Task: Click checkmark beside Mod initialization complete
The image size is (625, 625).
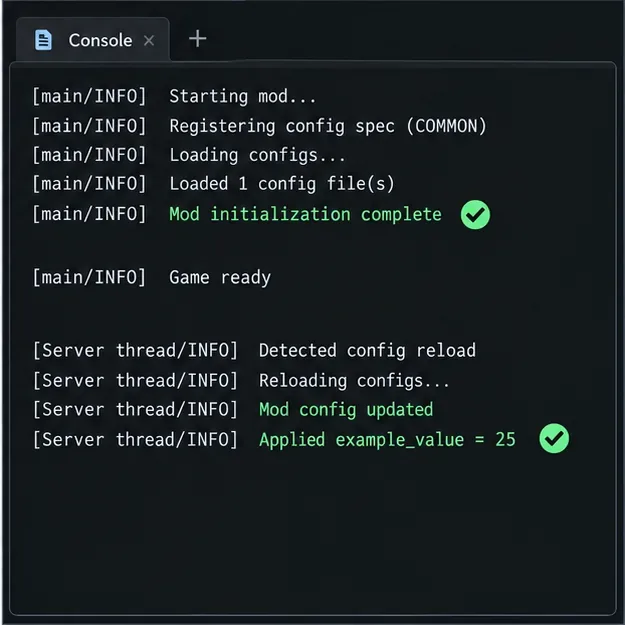Action: point(475,215)
